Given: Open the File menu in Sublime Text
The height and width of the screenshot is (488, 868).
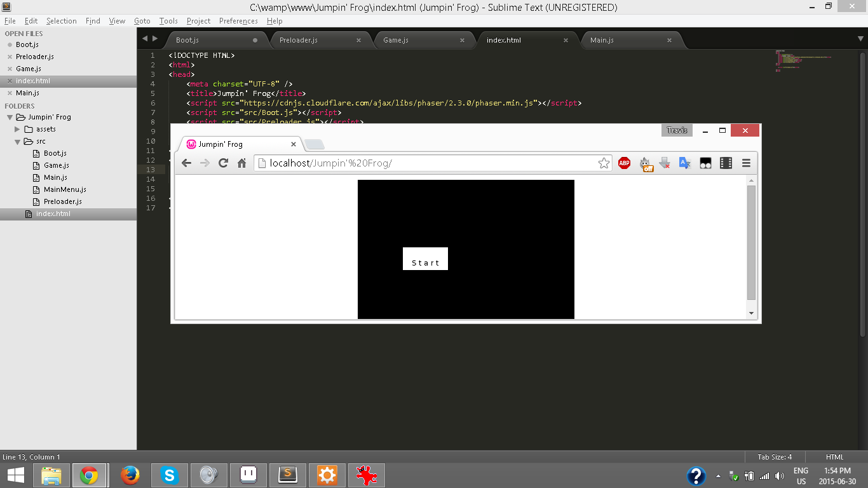Looking at the screenshot, I should tap(10, 21).
